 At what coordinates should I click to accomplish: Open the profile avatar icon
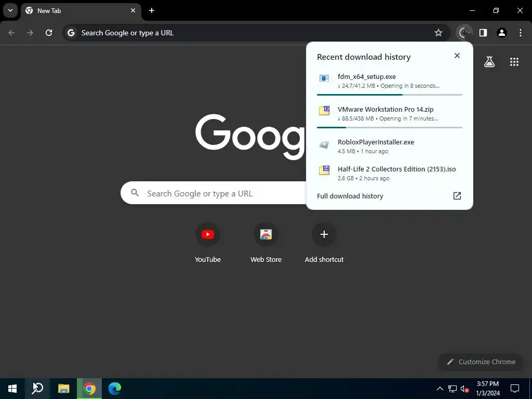pos(502,33)
